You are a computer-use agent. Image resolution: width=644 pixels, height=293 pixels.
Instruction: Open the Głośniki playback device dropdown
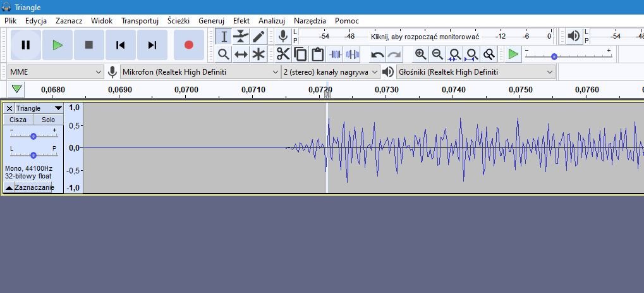476,72
